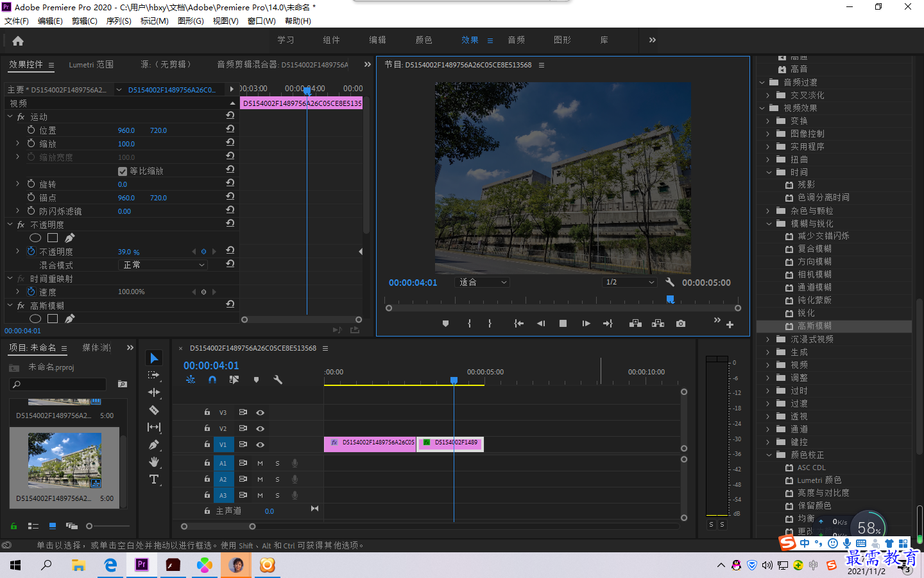Toggle V3 track output eye
Image resolution: width=924 pixels, height=578 pixels.
(260, 412)
